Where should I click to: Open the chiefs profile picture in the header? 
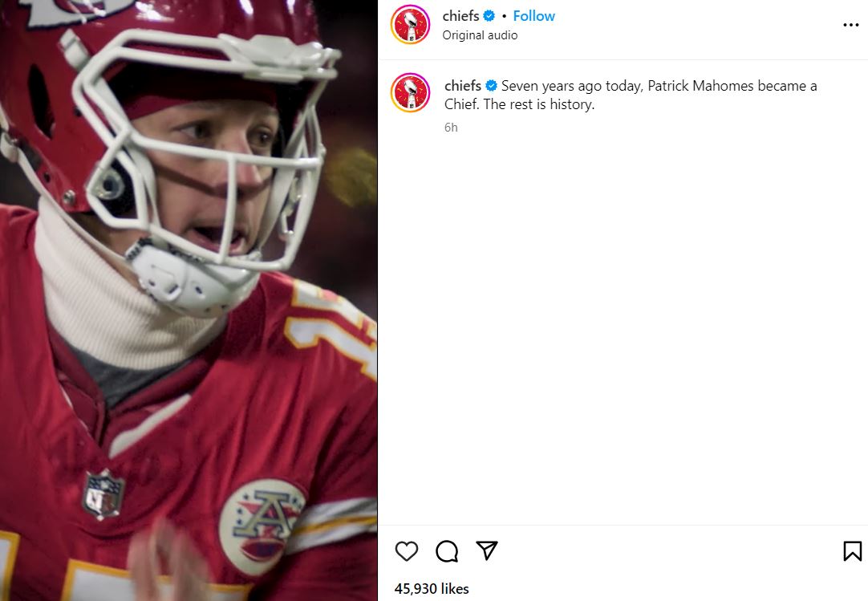(410, 24)
